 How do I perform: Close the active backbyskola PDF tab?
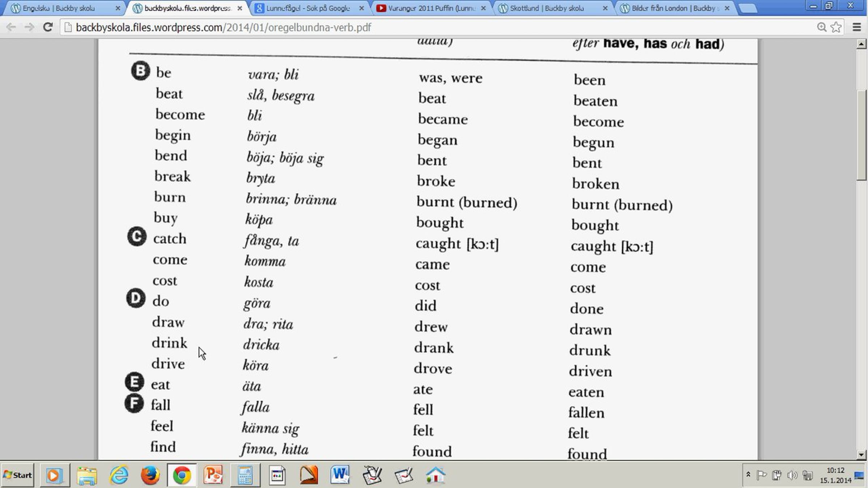tap(239, 8)
